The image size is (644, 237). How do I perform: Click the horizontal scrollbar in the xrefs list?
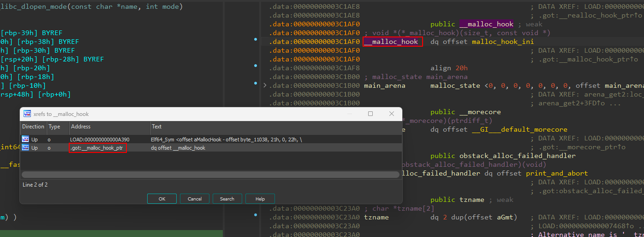(x=210, y=175)
